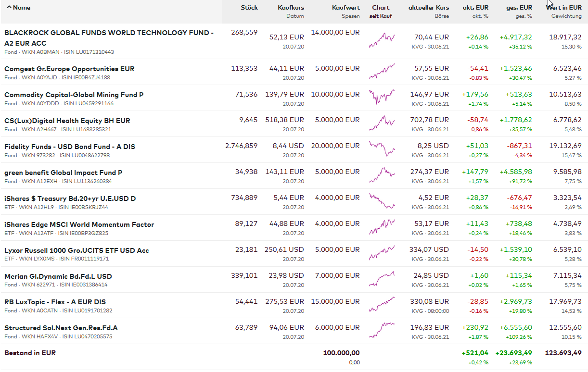Sort by ges. EUR column header
The width and height of the screenshot is (588, 372).
click(x=519, y=8)
